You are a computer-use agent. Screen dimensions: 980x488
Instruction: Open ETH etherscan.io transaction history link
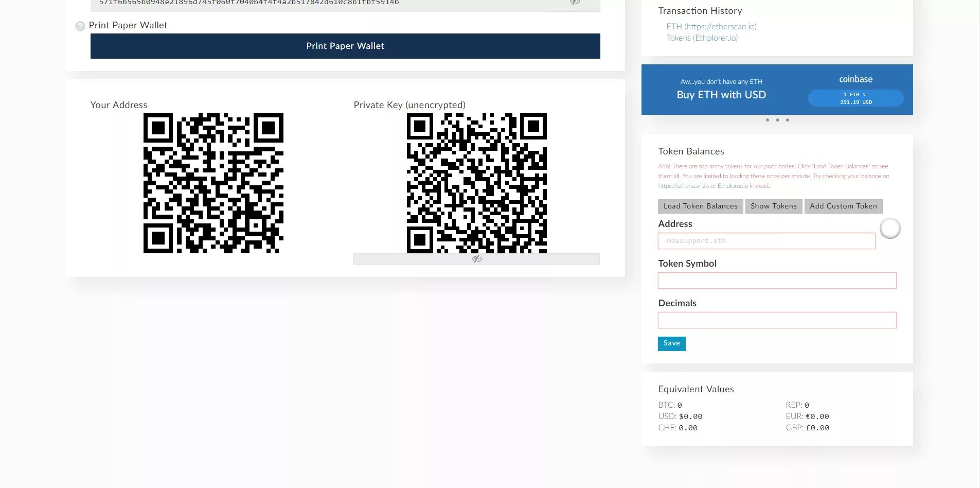711,26
